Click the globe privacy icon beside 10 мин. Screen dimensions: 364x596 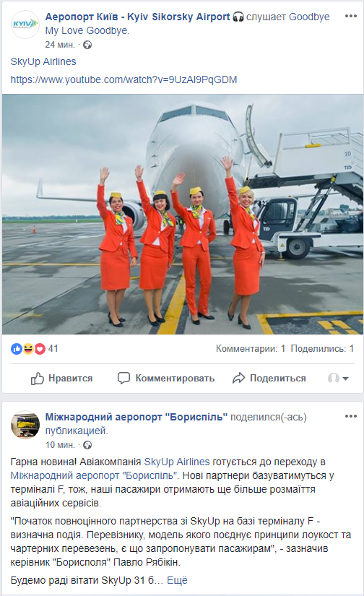(x=87, y=445)
